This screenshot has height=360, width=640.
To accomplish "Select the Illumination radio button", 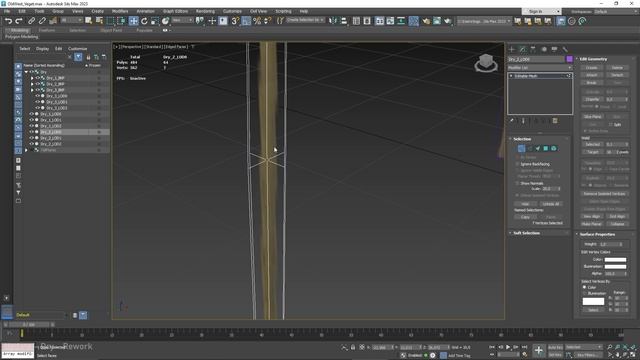I will [584, 293].
